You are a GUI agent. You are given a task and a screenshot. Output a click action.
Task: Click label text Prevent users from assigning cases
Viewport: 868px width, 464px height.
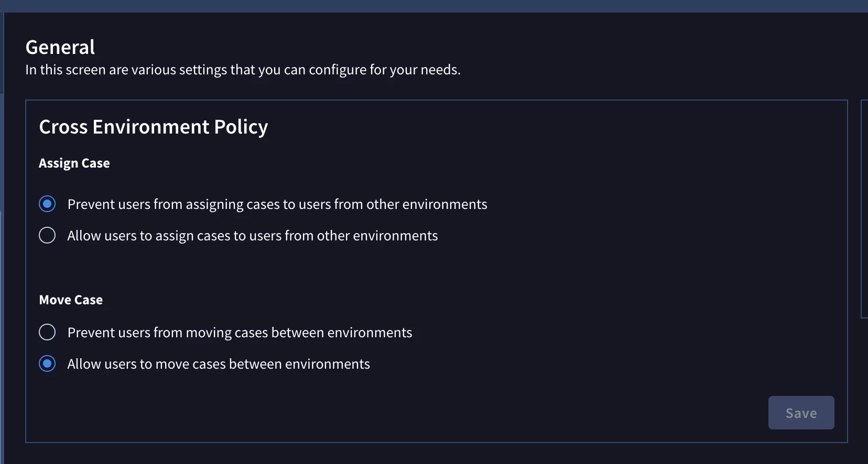[x=277, y=204]
